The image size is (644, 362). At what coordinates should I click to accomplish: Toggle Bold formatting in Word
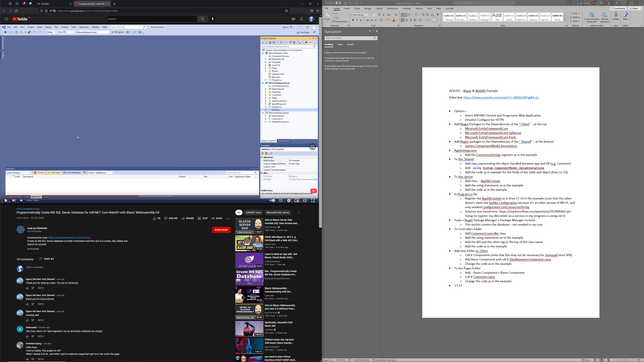[353, 20]
